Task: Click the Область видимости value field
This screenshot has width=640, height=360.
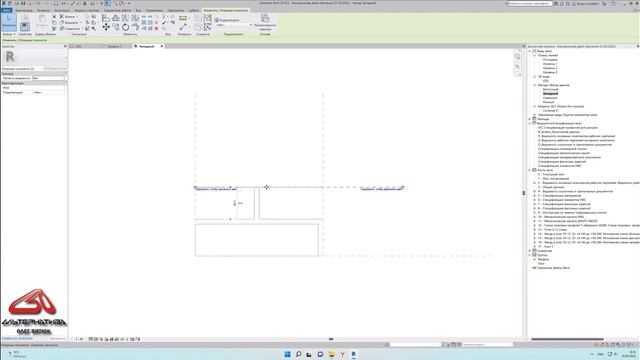Action: [49, 78]
